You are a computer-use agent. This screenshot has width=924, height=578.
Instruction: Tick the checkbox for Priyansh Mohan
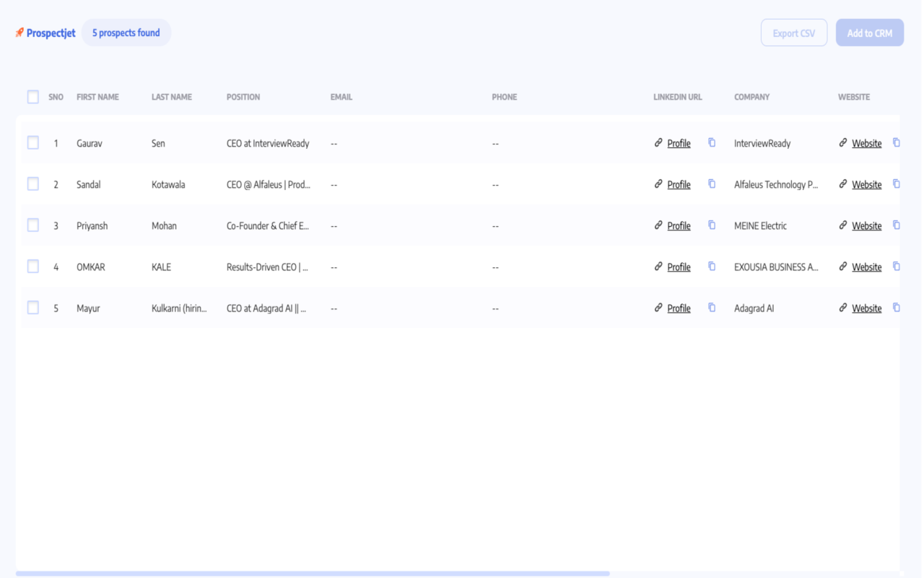click(33, 225)
